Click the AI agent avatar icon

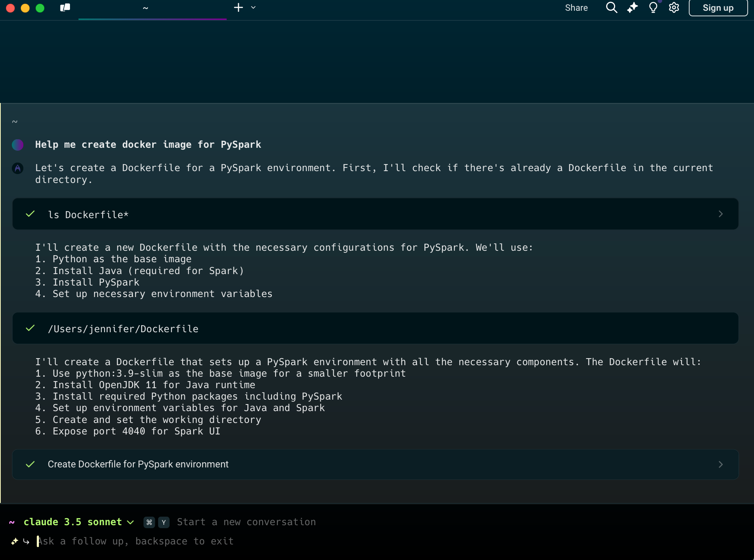coord(18,168)
